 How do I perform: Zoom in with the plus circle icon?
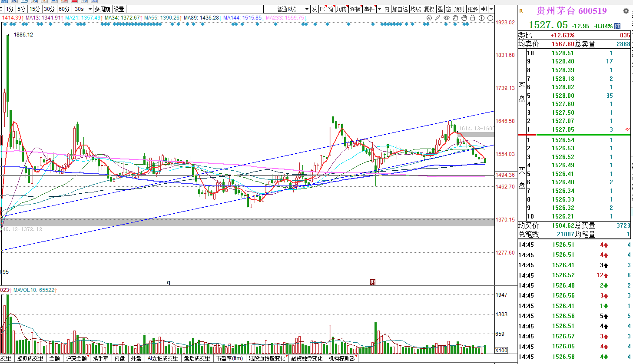coord(482,18)
